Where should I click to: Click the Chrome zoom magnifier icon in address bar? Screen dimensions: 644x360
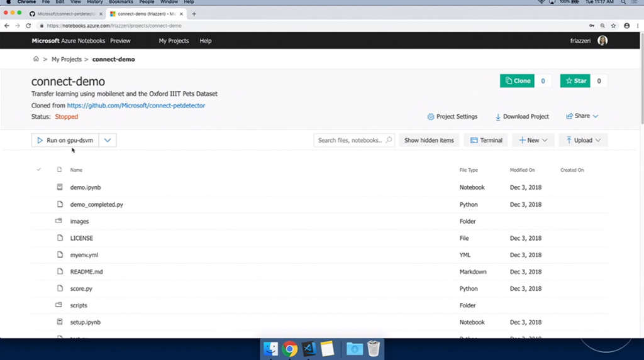coord(602,26)
